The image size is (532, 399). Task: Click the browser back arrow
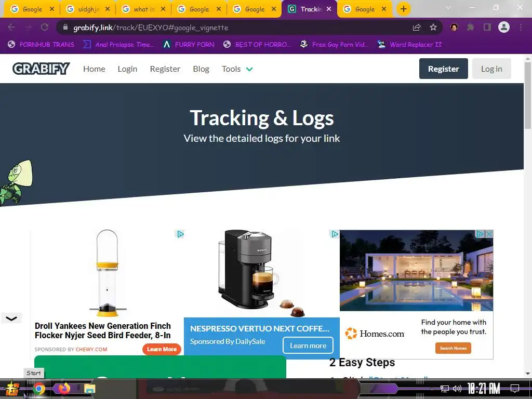click(11, 27)
